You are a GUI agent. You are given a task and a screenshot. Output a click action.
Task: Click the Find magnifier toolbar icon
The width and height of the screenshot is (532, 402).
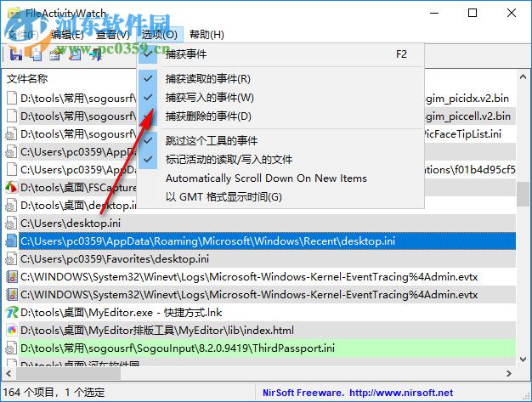tap(76, 54)
